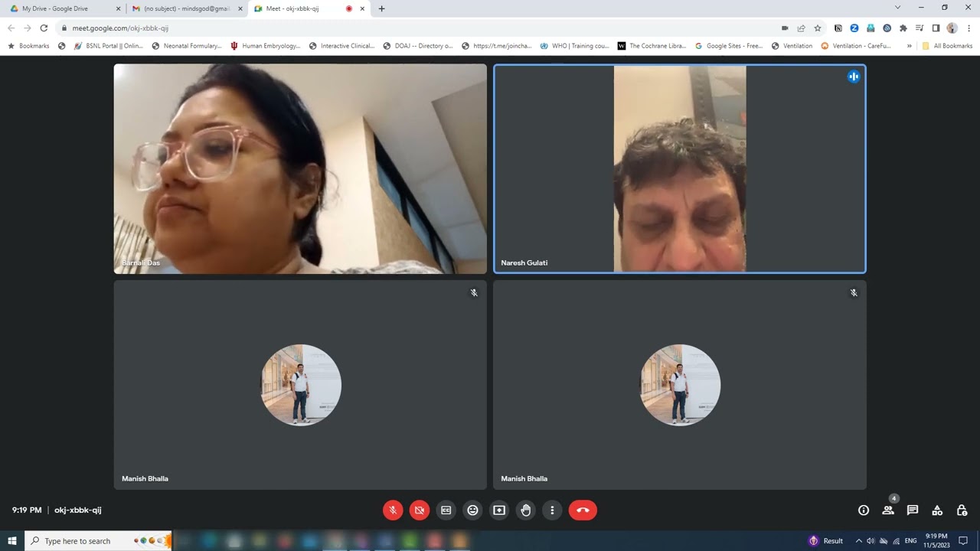
Task: Toggle the Chrome side panel
Action: click(936, 28)
